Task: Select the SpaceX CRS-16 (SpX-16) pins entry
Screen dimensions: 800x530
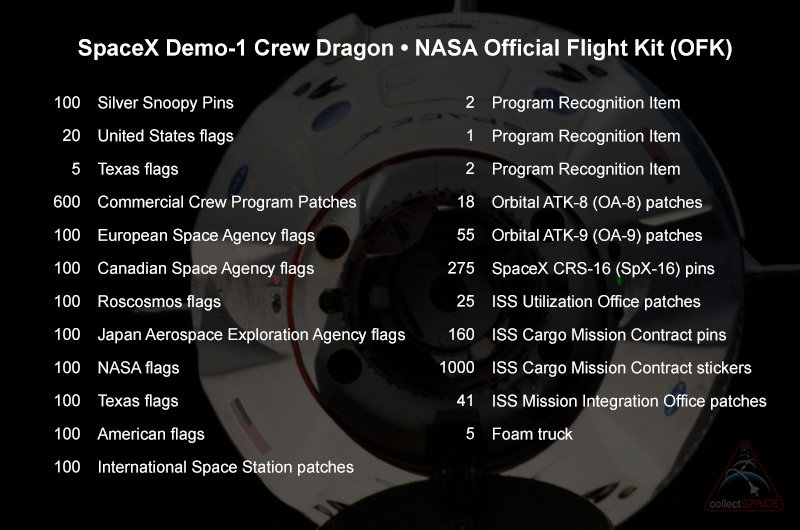Action: tap(603, 268)
